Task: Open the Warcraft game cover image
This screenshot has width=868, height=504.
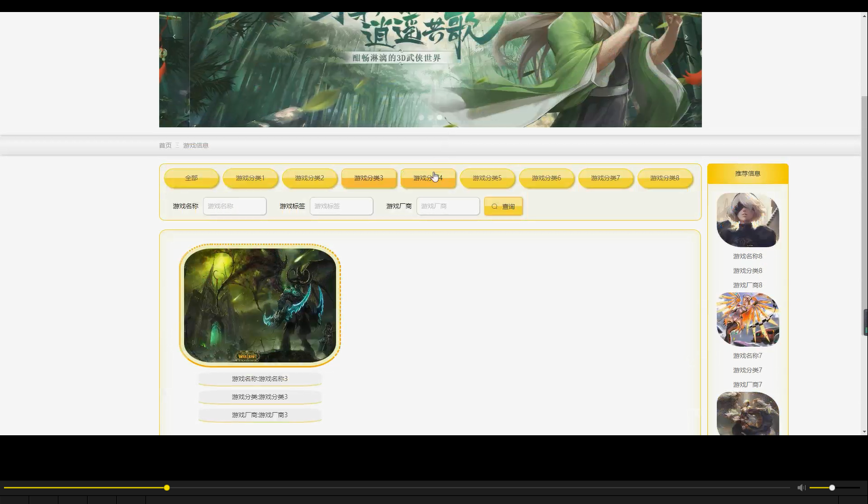Action: (x=260, y=305)
